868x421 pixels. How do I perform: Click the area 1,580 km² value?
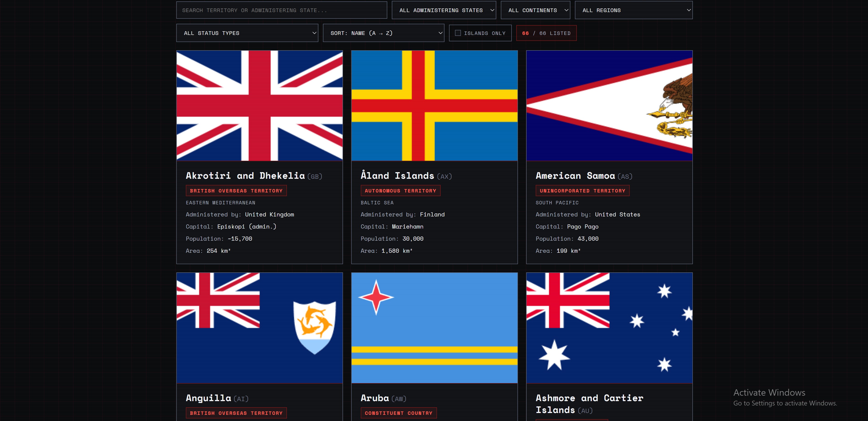coord(397,251)
